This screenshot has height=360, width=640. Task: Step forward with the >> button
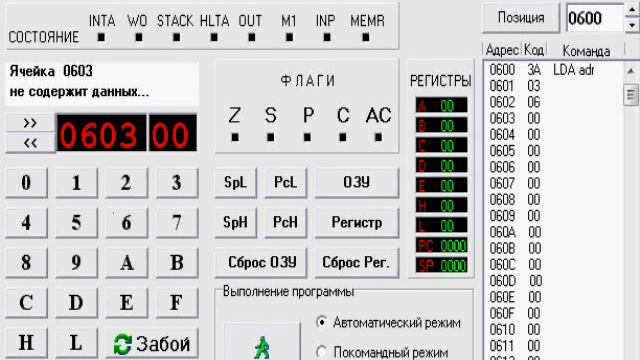click(x=30, y=123)
